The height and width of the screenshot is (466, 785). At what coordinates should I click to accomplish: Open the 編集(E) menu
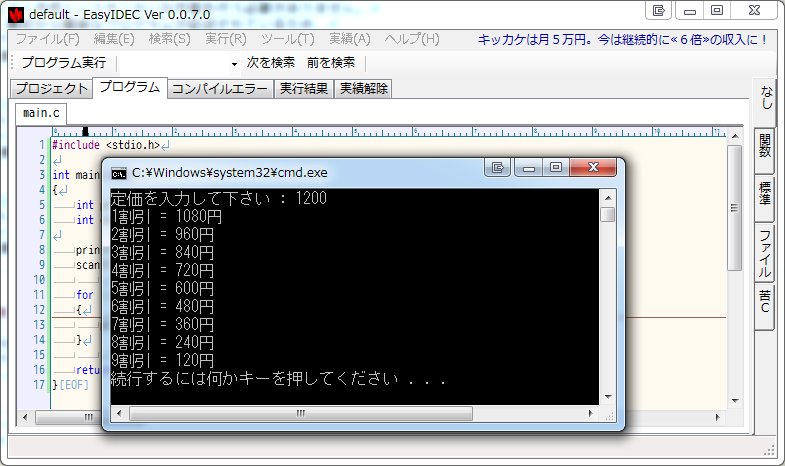click(x=114, y=39)
